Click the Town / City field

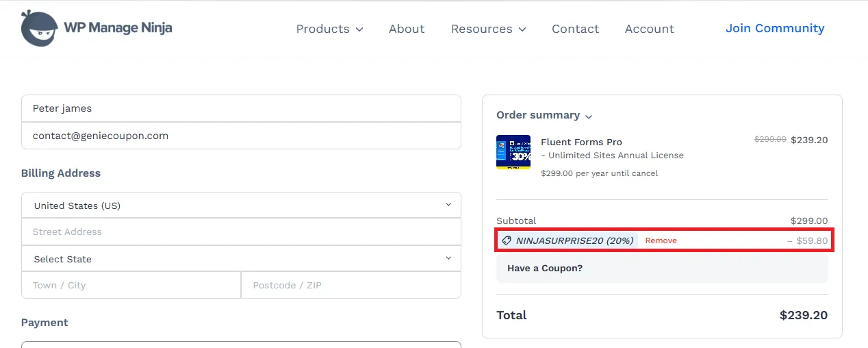pos(131,285)
